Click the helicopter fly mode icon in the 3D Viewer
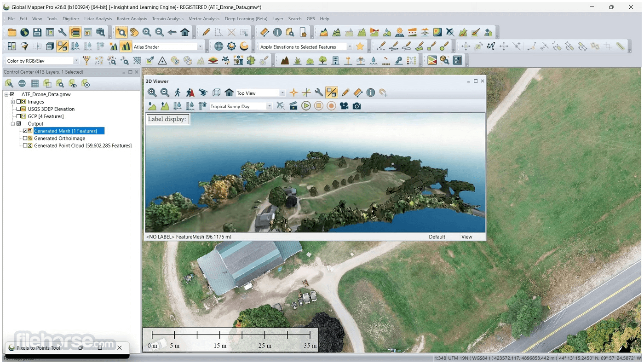The width and height of the screenshot is (644, 364). [203, 92]
